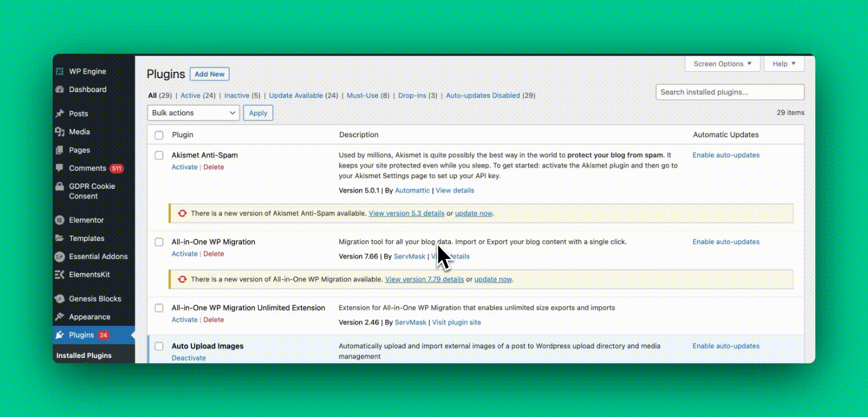The height and width of the screenshot is (417, 868).
Task: Click the Plugins plug icon
Action: coord(59,335)
